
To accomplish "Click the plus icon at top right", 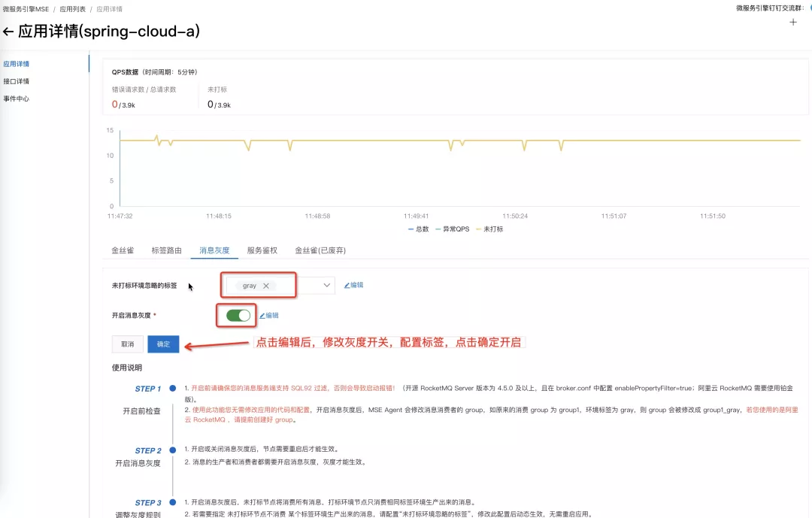I will tap(793, 22).
